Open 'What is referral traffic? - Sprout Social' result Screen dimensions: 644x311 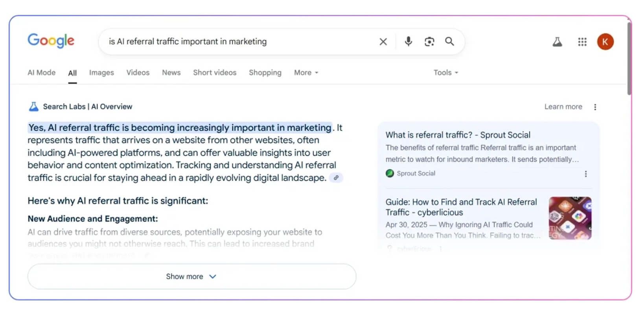point(458,135)
